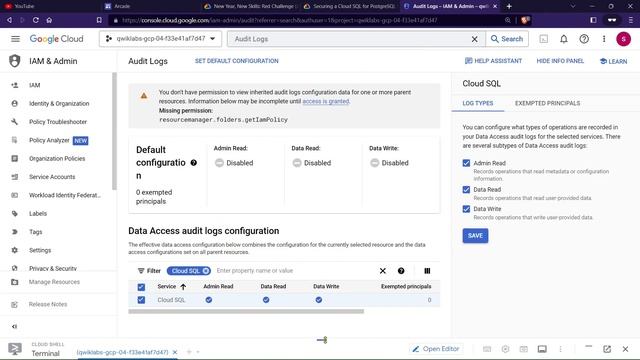Click the Google Cloud logo
The width and height of the screenshot is (640, 360).
[x=56, y=39]
